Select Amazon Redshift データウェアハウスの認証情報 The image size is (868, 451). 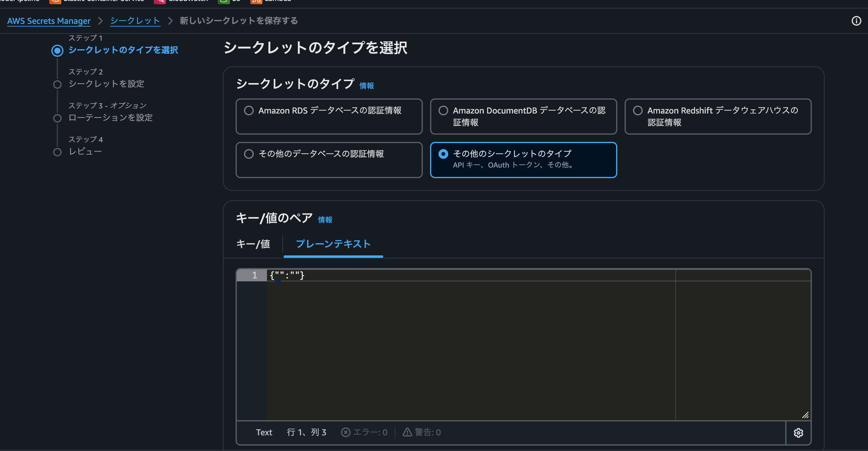(x=637, y=110)
